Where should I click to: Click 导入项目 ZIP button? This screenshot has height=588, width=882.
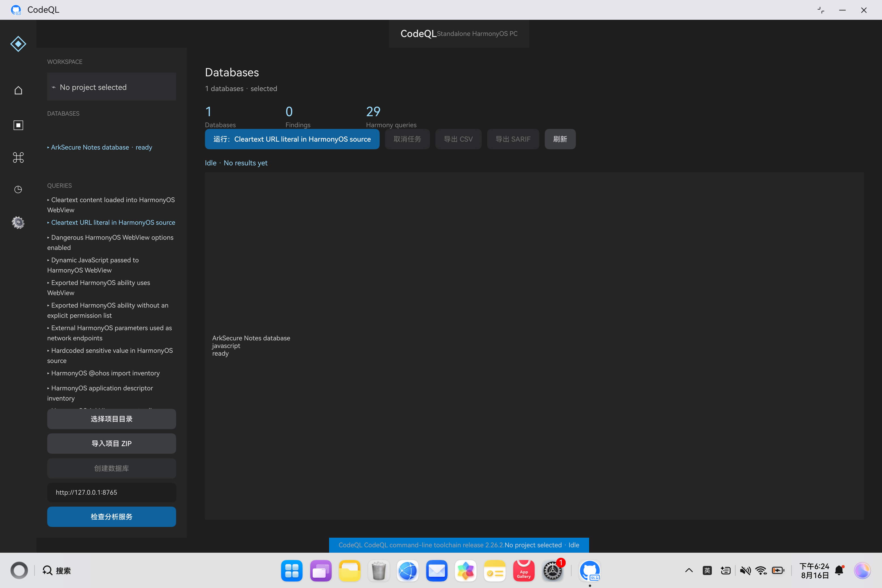[111, 444]
